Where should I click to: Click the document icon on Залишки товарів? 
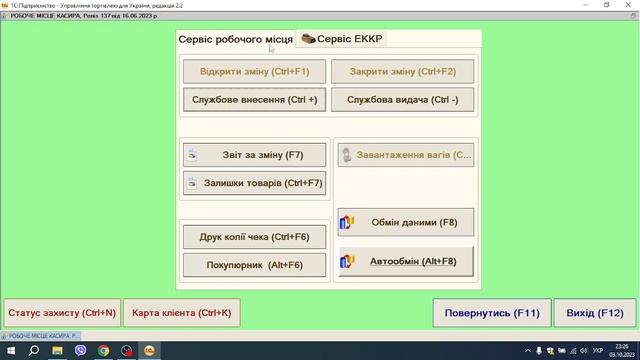[x=192, y=183]
